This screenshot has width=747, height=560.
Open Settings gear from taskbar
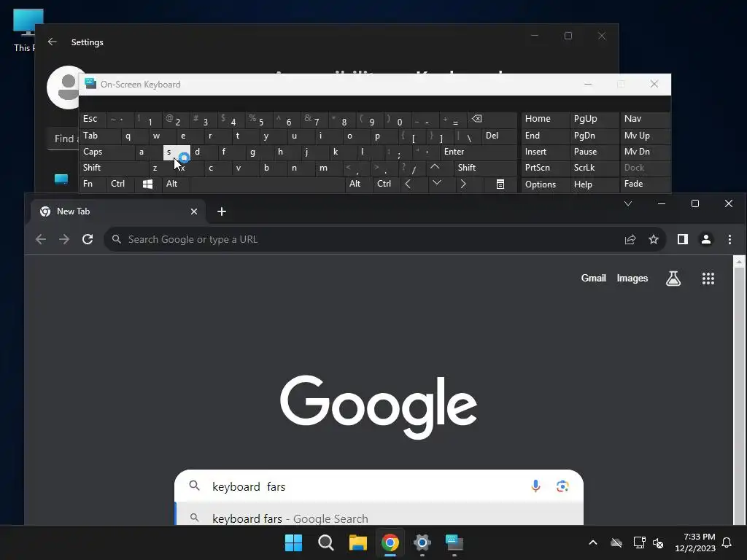click(422, 542)
